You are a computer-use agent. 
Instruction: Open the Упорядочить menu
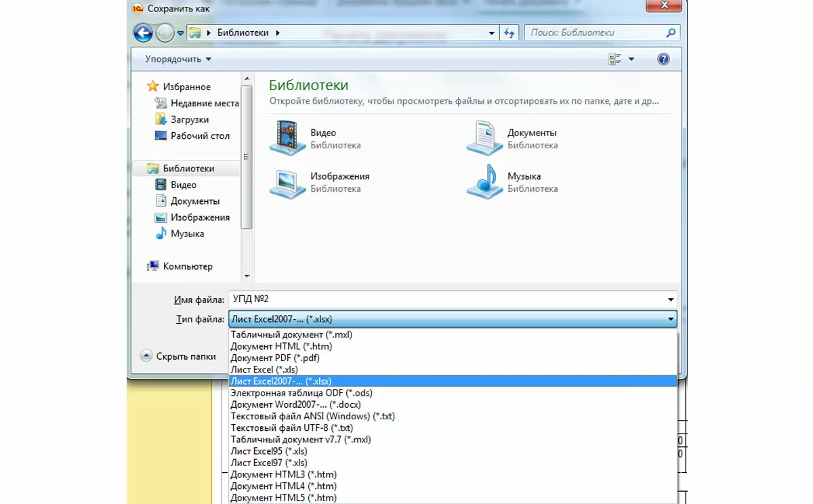click(x=178, y=59)
